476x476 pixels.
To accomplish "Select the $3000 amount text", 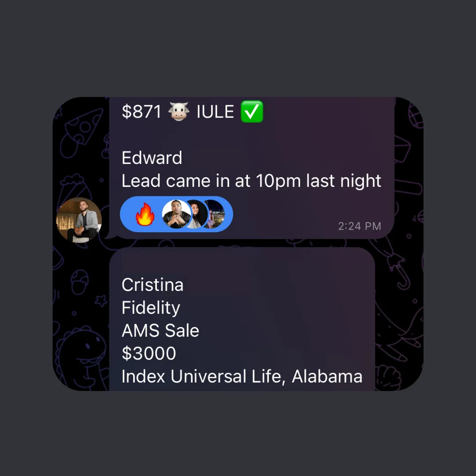I will point(149,353).
